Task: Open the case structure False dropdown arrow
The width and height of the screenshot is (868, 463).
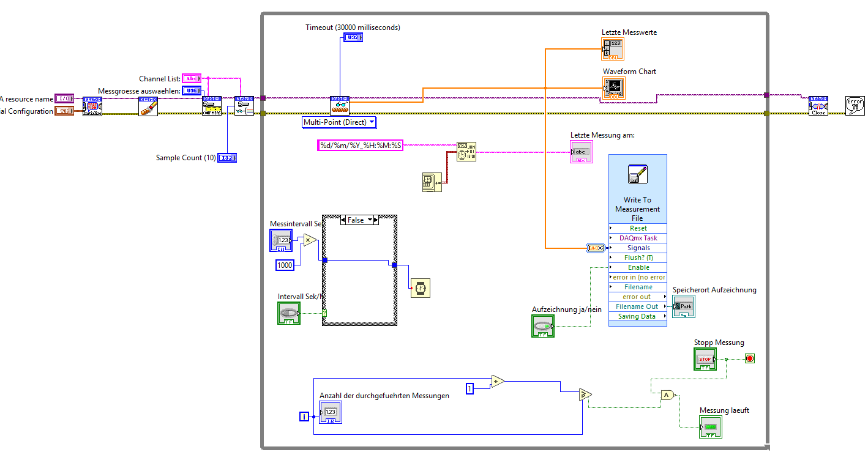Action: pos(370,220)
